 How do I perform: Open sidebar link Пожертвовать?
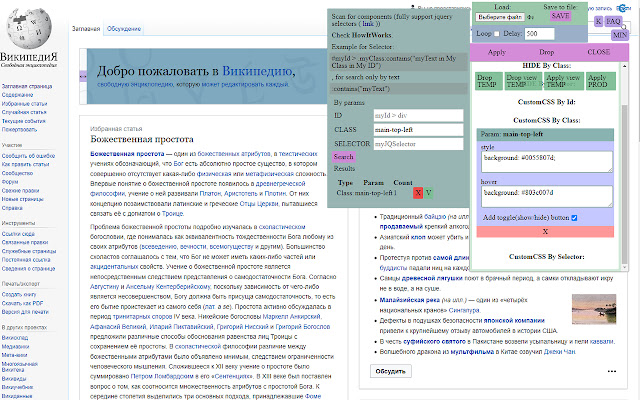pyautogui.click(x=19, y=130)
